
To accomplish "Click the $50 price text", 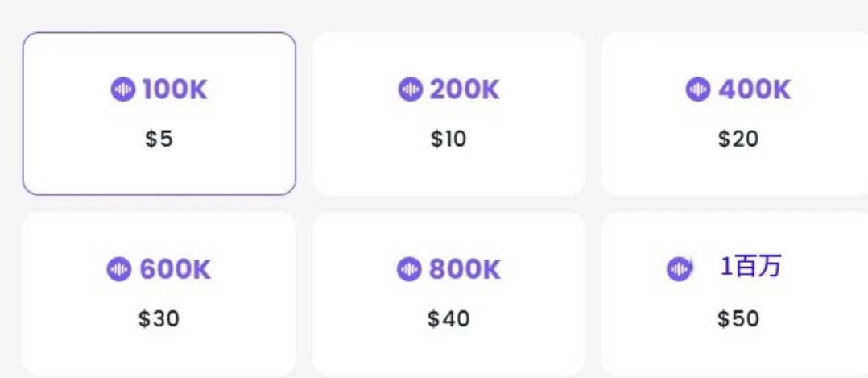I will [x=738, y=319].
